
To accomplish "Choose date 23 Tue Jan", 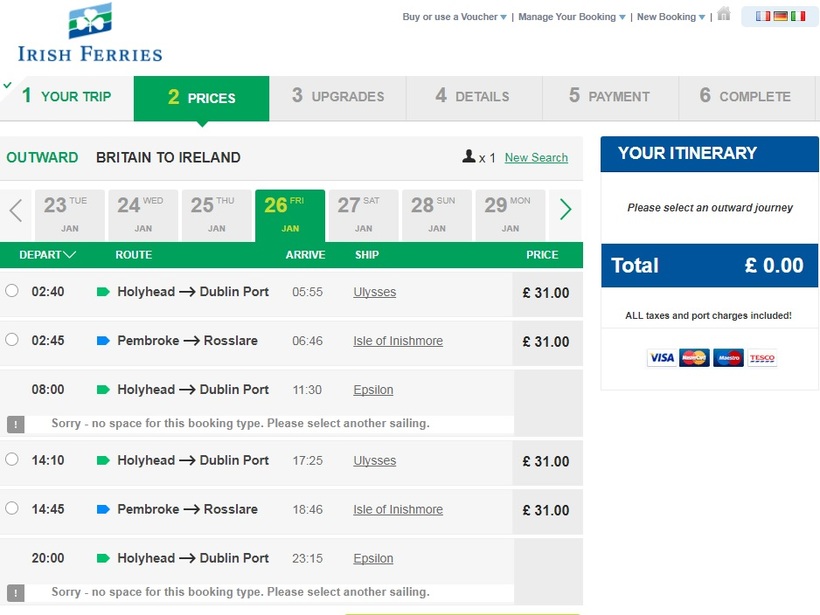I will (70, 215).
